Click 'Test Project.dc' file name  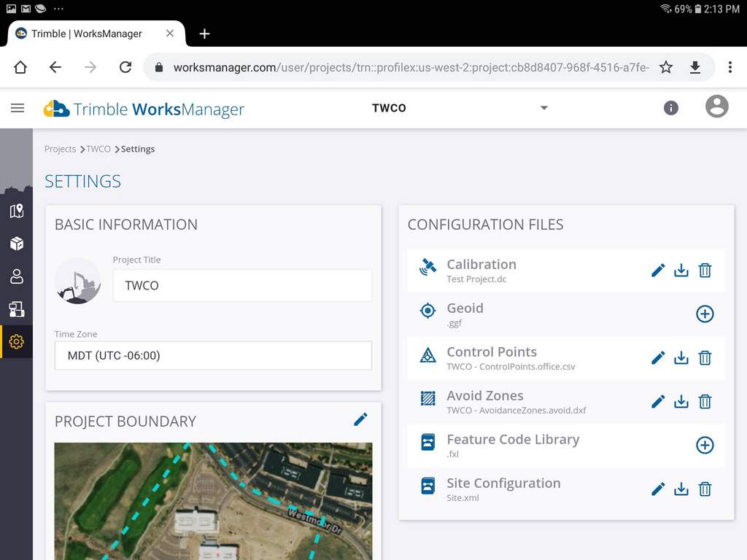(x=476, y=279)
